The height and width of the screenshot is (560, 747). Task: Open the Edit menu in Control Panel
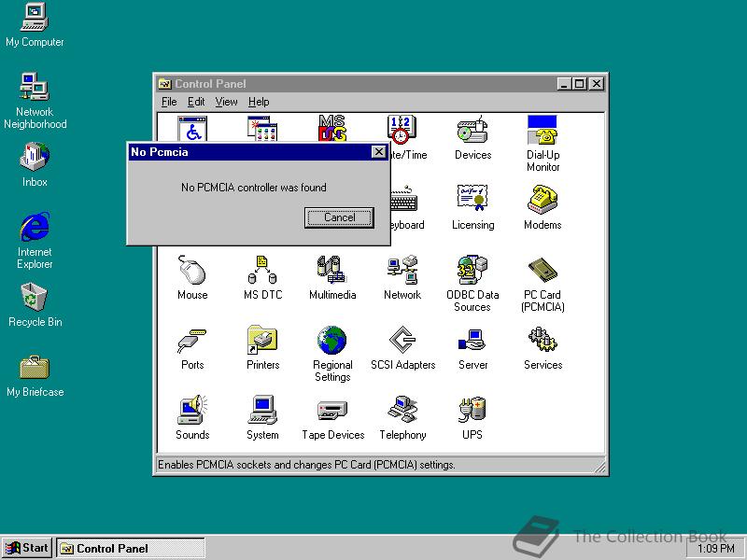[196, 102]
